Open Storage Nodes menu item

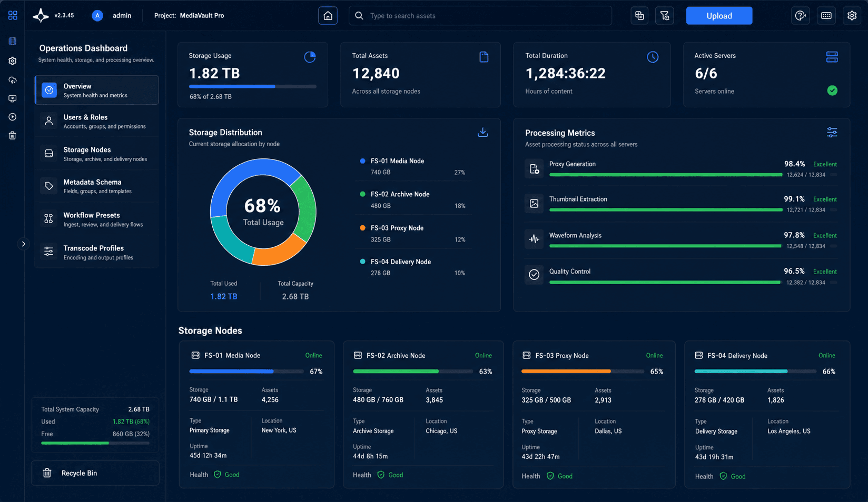97,154
